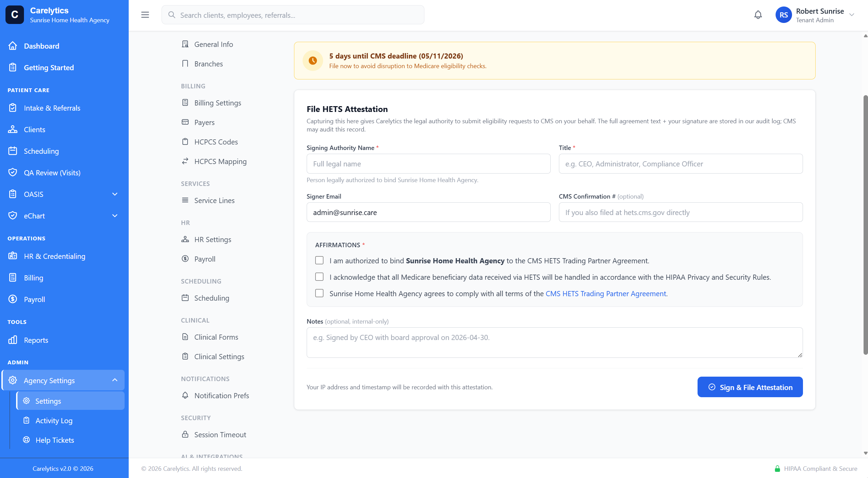This screenshot has width=868, height=478.
Task: Click the Payers card icon
Action: click(x=185, y=122)
